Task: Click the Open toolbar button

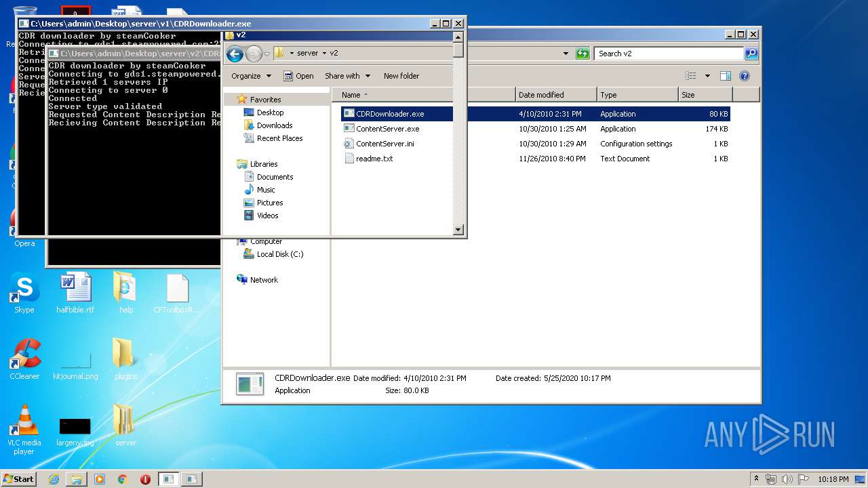Action: 298,76
